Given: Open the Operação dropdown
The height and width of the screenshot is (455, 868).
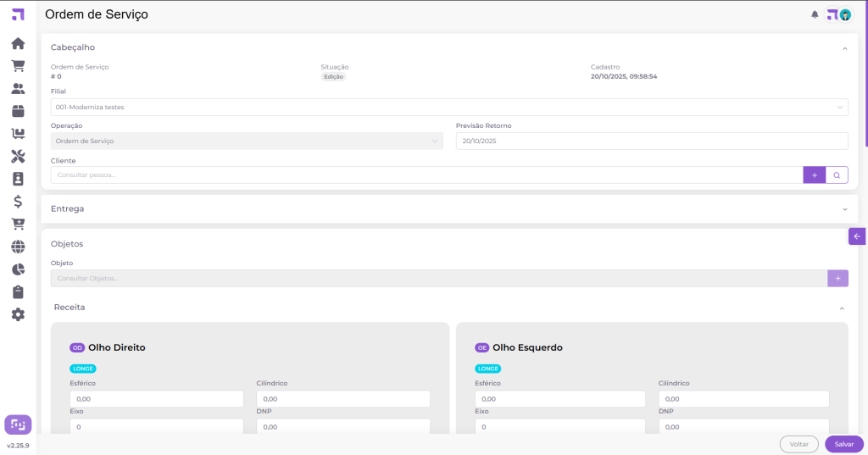Looking at the screenshot, I should tap(247, 141).
